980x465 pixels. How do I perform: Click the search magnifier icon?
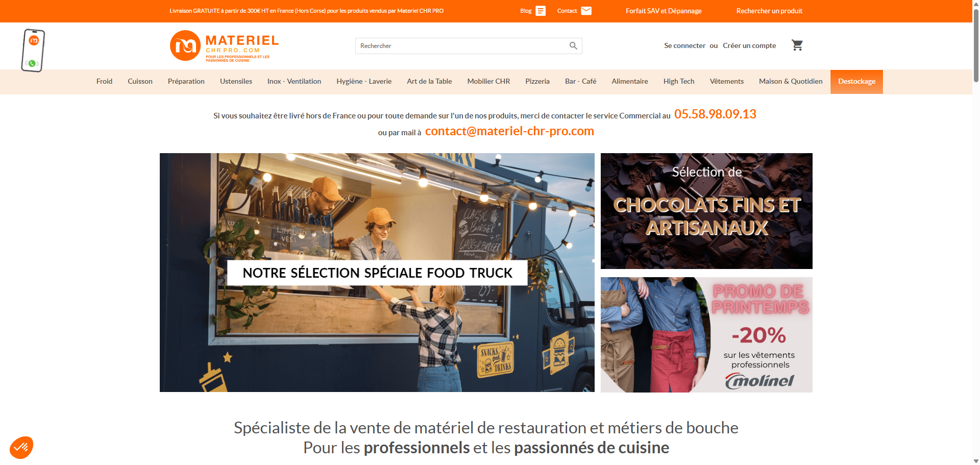pos(573,46)
